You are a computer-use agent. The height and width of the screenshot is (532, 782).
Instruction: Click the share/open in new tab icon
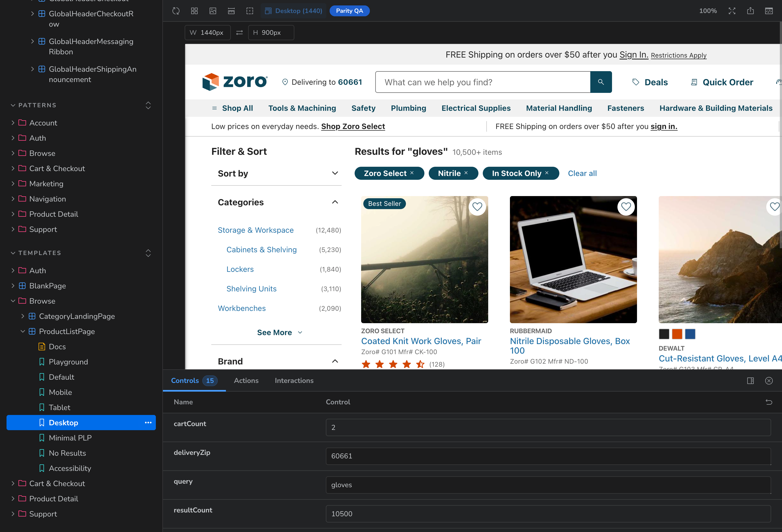(x=751, y=11)
